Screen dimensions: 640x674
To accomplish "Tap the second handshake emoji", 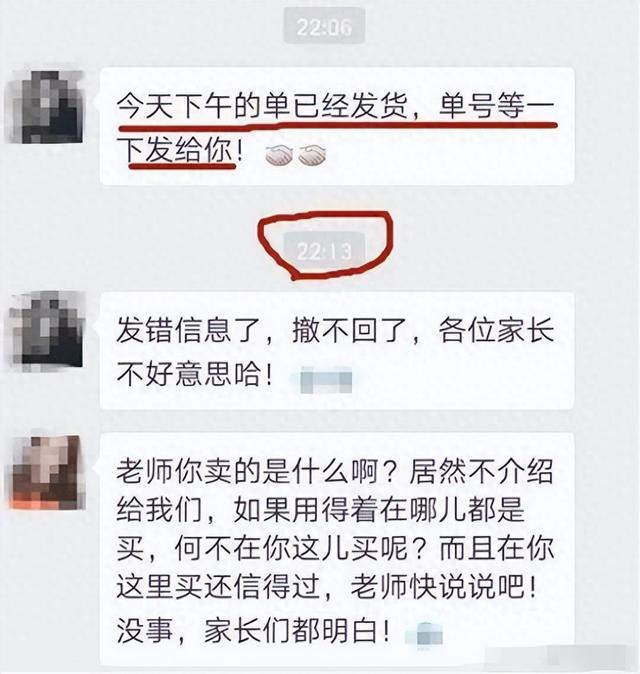I will [312, 155].
